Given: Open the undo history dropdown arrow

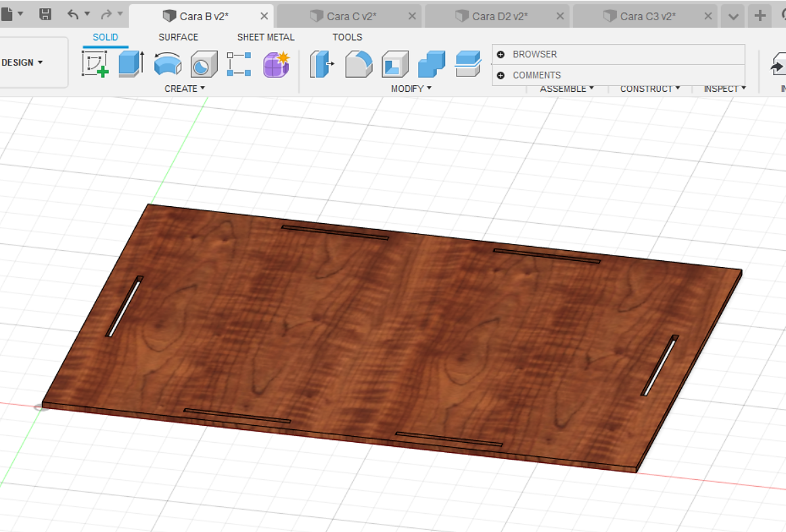Looking at the screenshot, I should pos(87,14).
